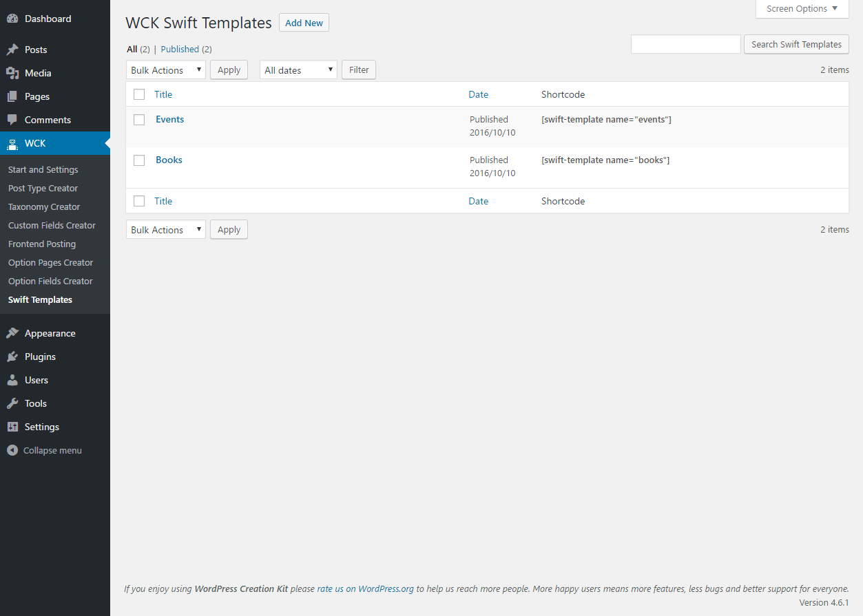863x616 pixels.
Task: Expand the All dates filter dropdown
Action: click(298, 70)
